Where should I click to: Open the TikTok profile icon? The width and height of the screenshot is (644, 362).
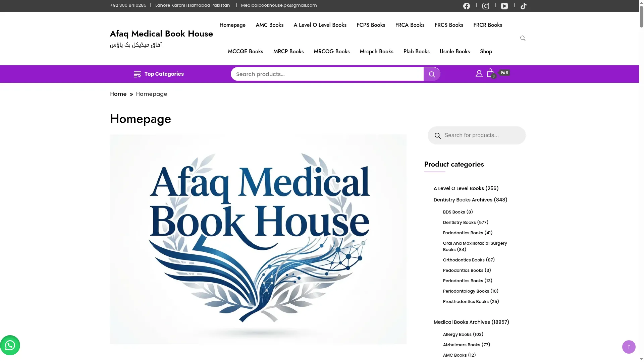tap(523, 6)
